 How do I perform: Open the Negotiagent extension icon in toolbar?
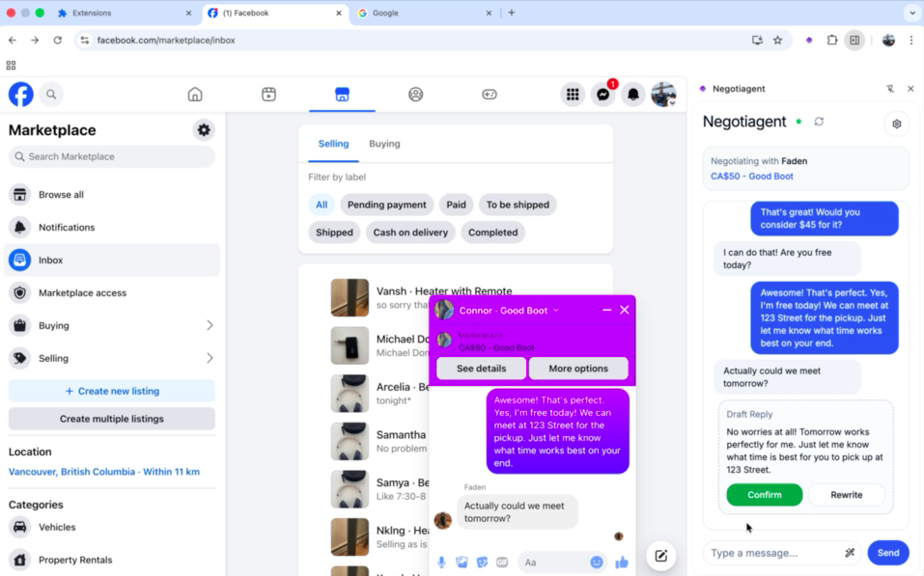tap(809, 41)
